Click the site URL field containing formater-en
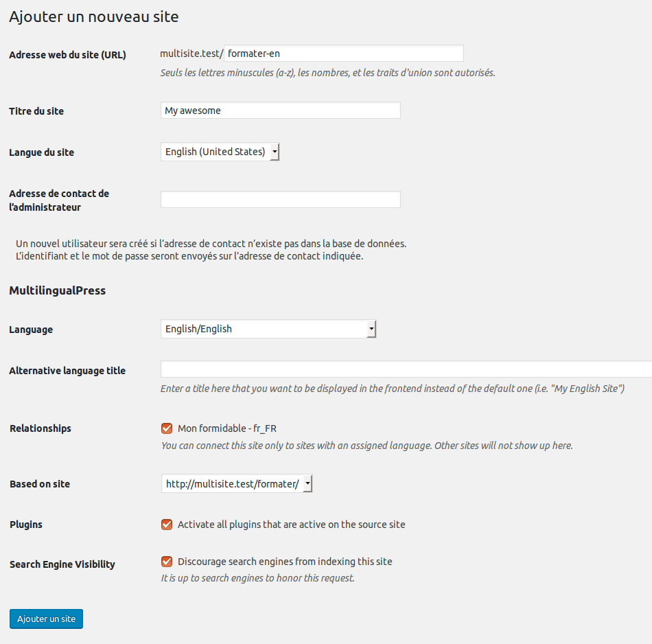The width and height of the screenshot is (652, 644). coord(343,54)
